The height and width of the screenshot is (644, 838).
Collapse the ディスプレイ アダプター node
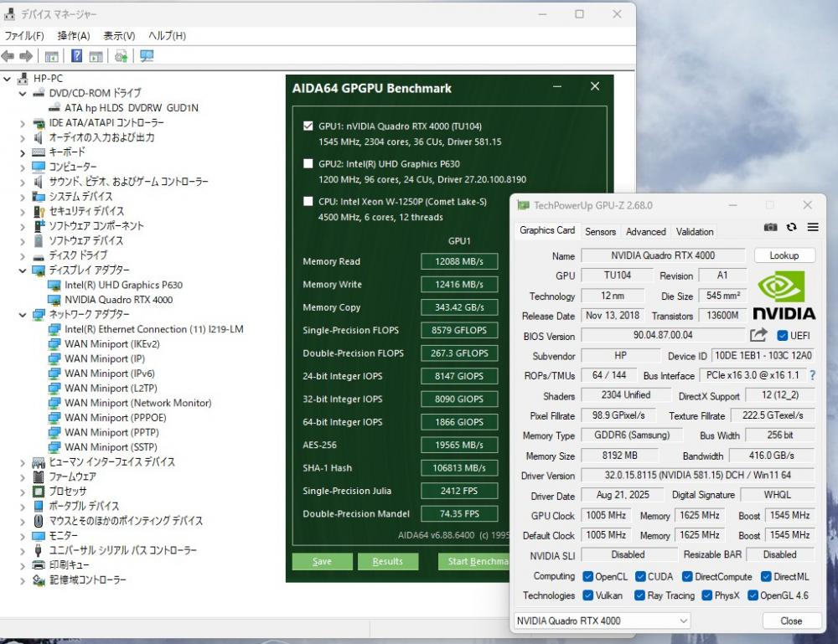pyautogui.click(x=23, y=270)
